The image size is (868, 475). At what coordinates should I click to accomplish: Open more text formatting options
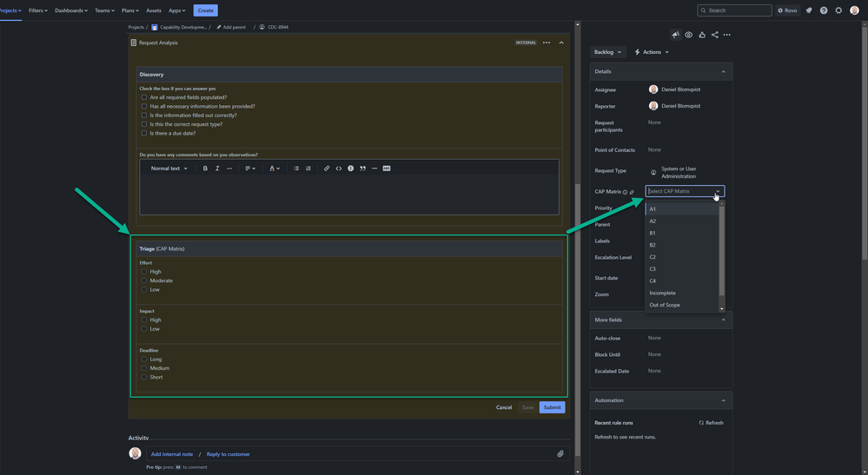[229, 168]
